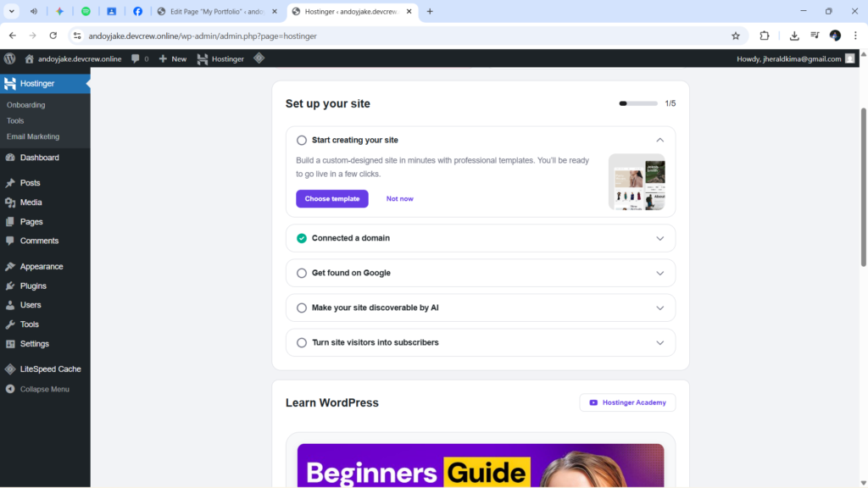Bookmark this page with the star icon

[736, 36]
